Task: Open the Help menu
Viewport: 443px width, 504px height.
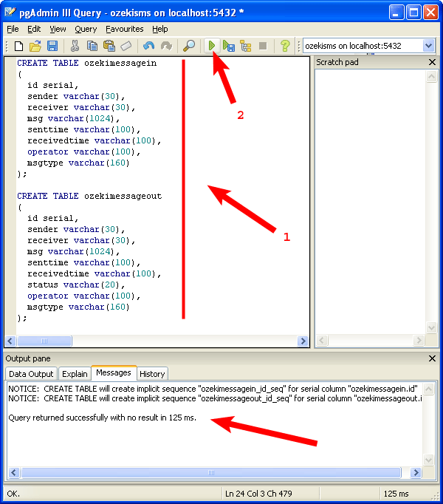Action: [160, 30]
